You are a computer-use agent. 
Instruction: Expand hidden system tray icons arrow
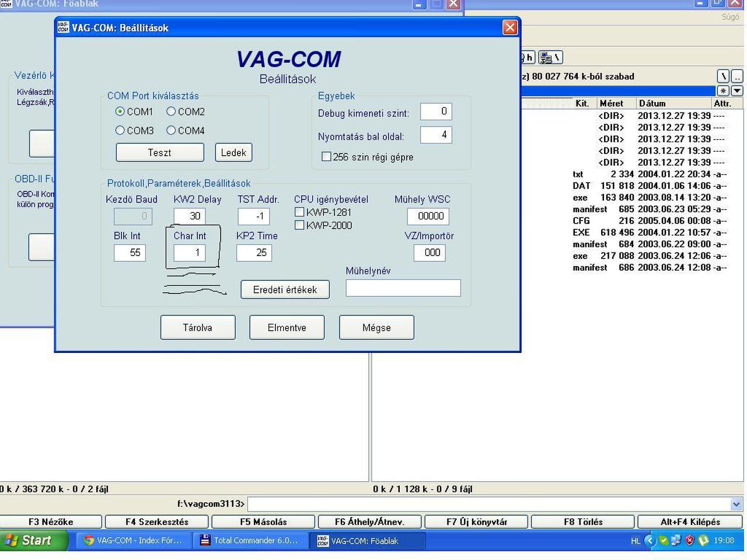pyautogui.click(x=650, y=540)
